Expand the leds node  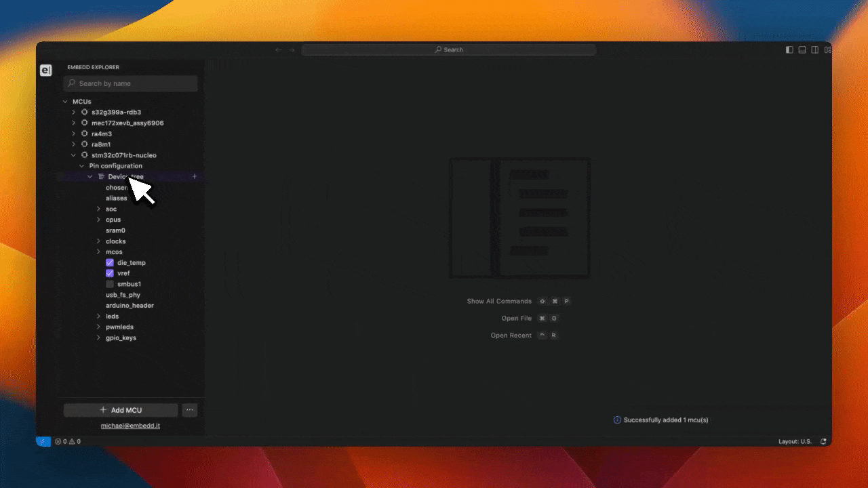click(x=99, y=317)
